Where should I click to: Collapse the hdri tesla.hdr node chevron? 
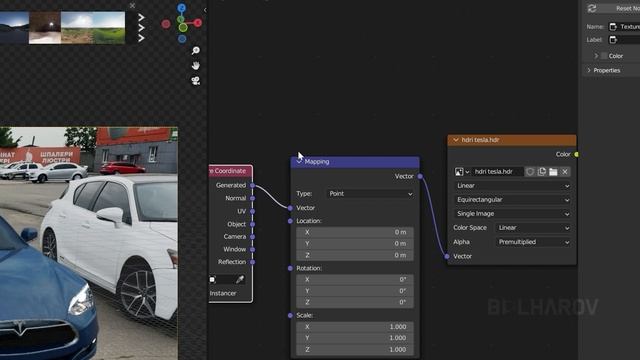[x=456, y=140]
